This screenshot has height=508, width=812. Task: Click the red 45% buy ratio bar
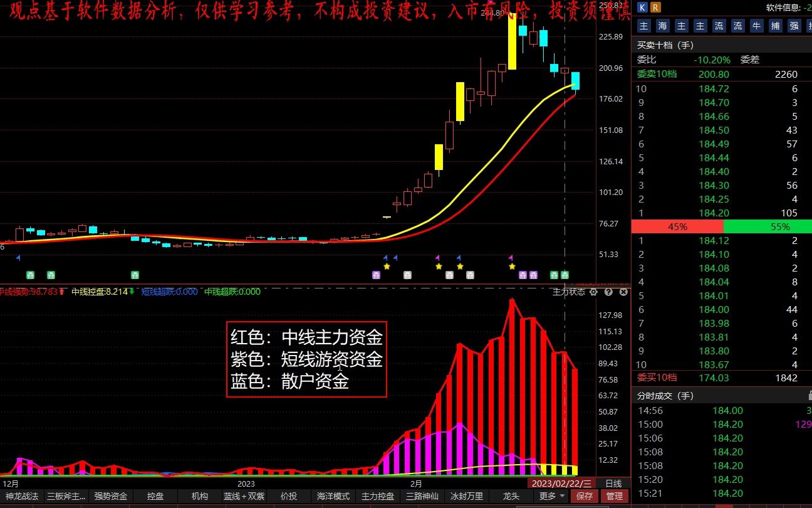(677, 226)
